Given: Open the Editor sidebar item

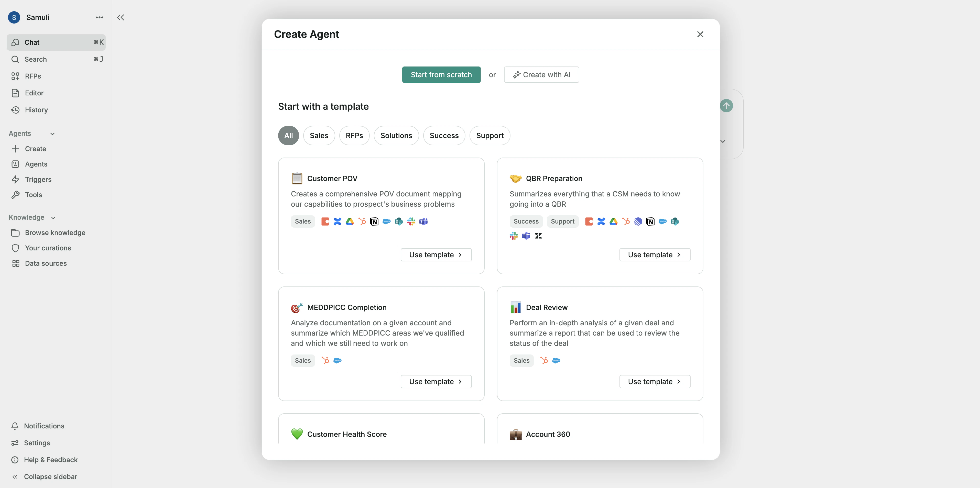Looking at the screenshot, I should [34, 93].
